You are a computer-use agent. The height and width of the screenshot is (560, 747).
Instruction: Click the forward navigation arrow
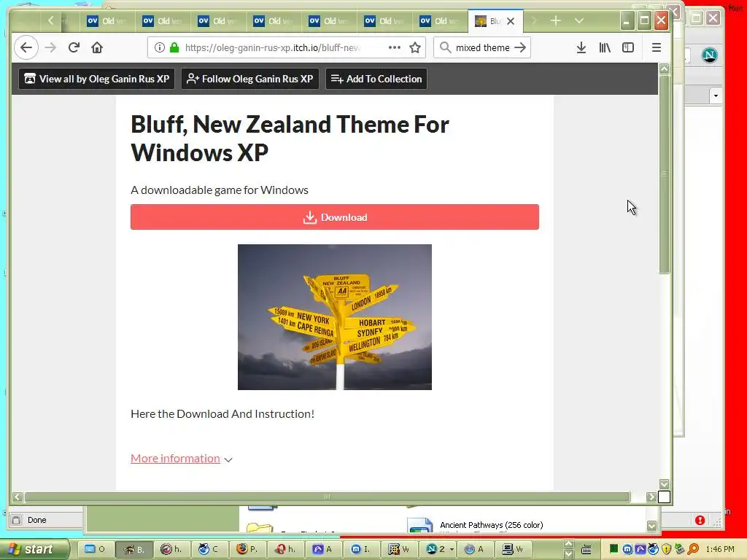point(50,47)
